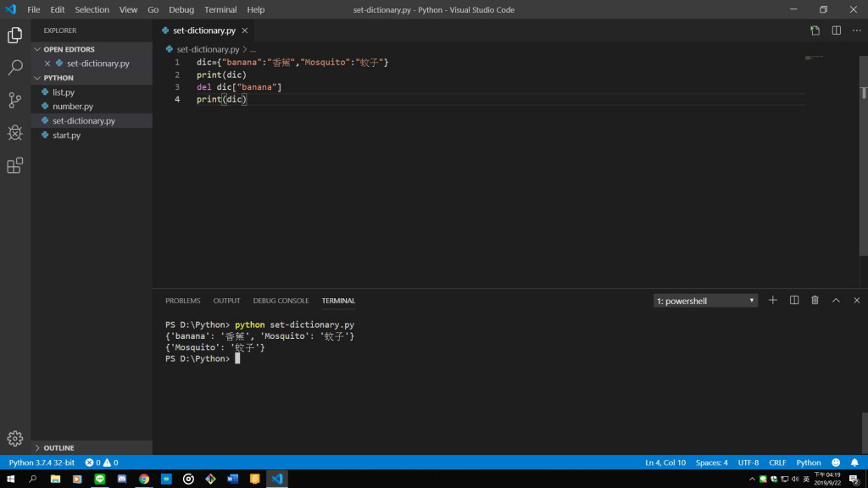Image resolution: width=868 pixels, height=488 pixels.
Task: Select the set-dictionary.py editor tab
Action: [x=203, y=30]
